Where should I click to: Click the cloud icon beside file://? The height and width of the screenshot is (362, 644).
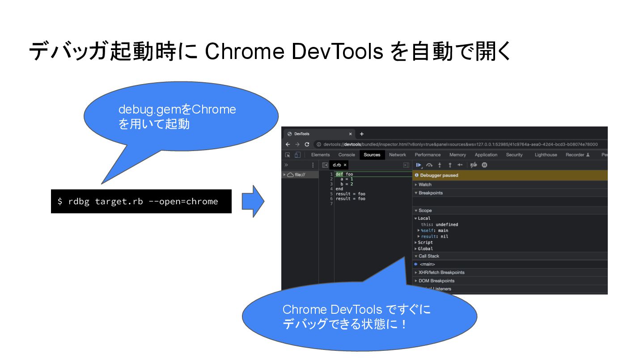tap(290, 174)
